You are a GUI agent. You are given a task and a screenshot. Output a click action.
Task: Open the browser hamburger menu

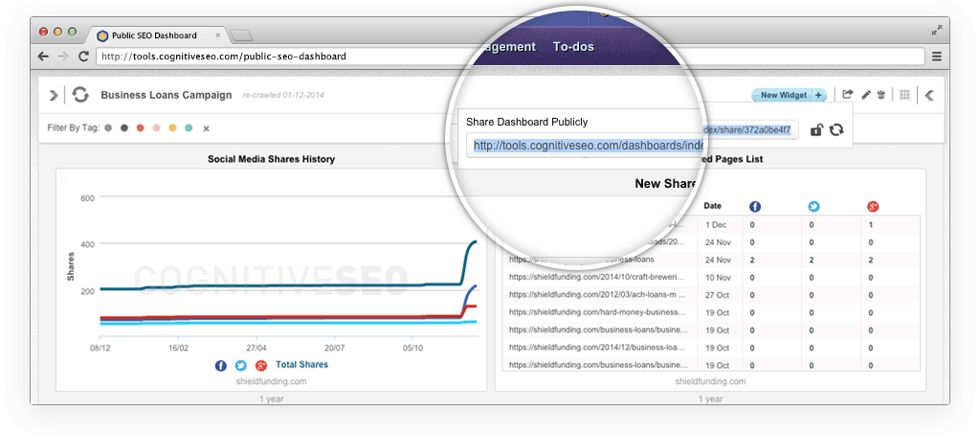coord(937,57)
